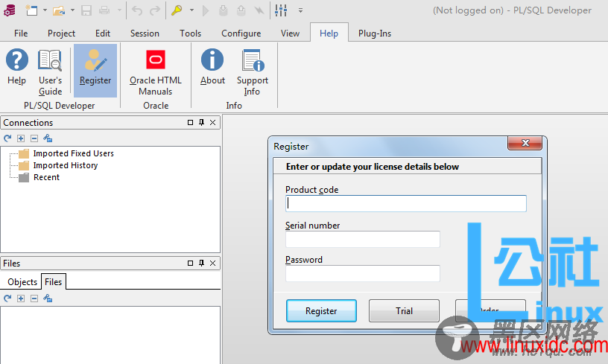
Task: Click the New document icon in quick toolbar
Action: pos(31,10)
